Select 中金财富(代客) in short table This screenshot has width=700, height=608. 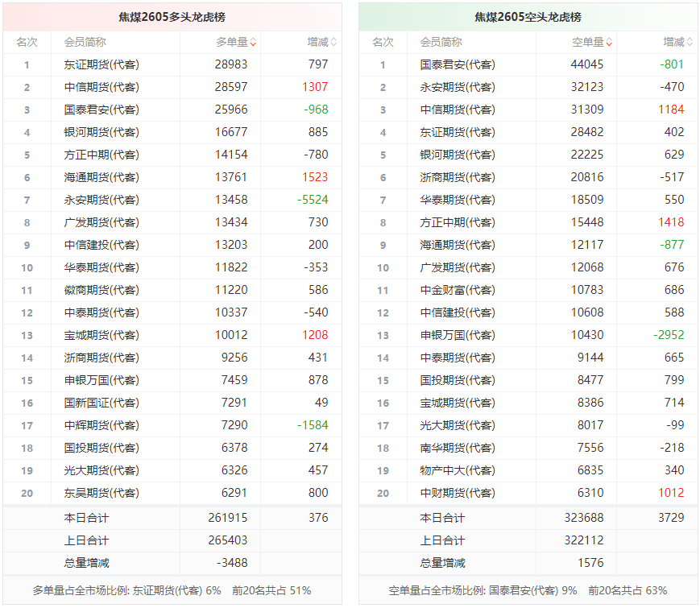[458, 290]
